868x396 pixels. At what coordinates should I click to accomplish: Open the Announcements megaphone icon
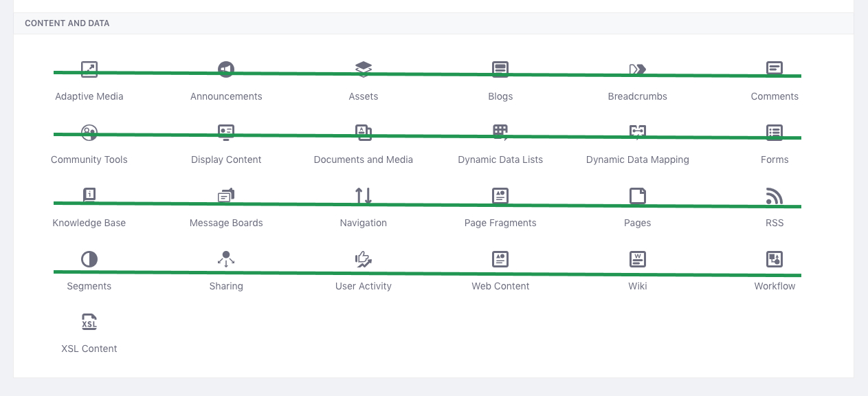[226, 69]
